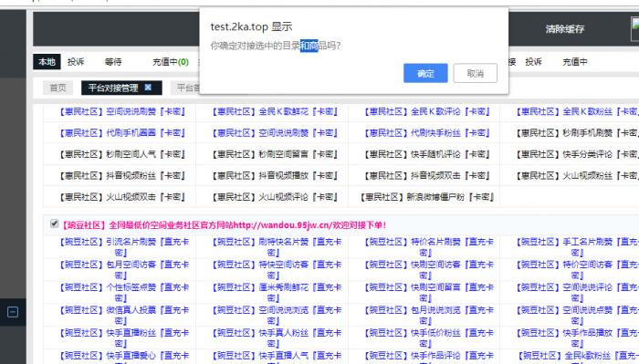639x364 pixels.
Task: Open the 首页 tab
Action: [58, 88]
